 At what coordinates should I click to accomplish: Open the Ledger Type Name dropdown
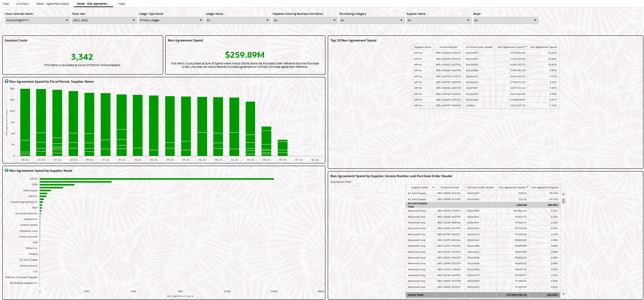point(171,20)
